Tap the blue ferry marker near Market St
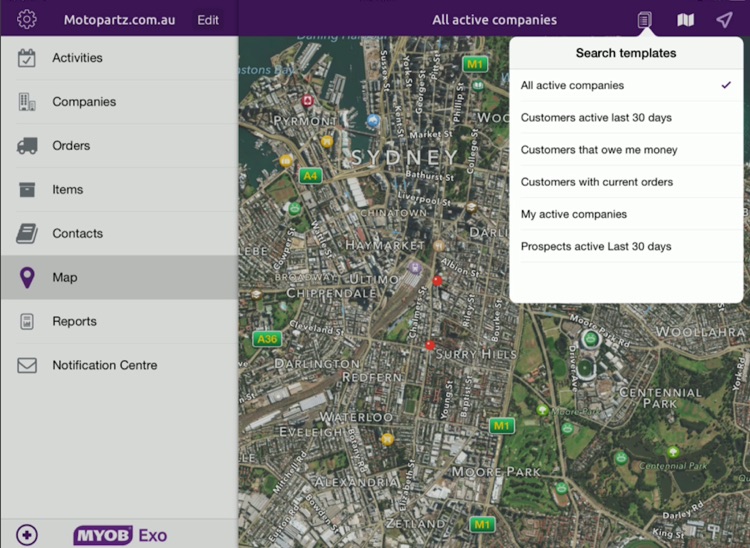750x548 pixels. (x=374, y=121)
